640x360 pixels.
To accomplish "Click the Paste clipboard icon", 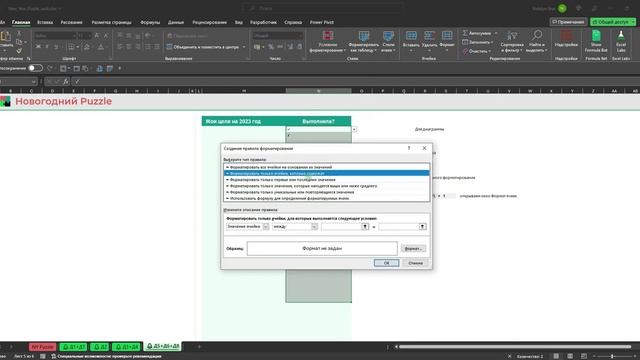I will coord(6,36).
